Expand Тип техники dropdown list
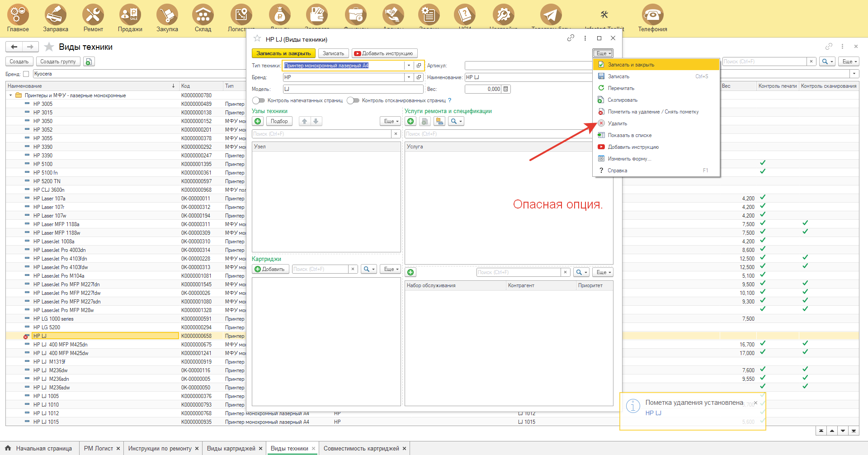The width and height of the screenshot is (868, 455). tap(409, 66)
